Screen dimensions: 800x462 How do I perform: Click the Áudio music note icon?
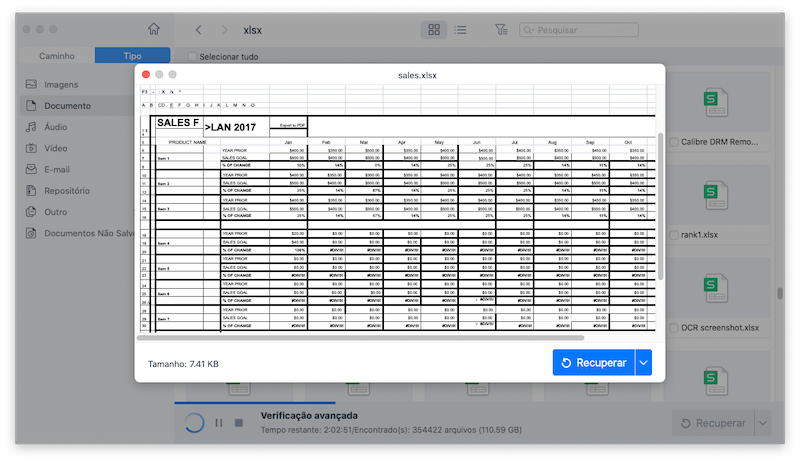tap(31, 126)
